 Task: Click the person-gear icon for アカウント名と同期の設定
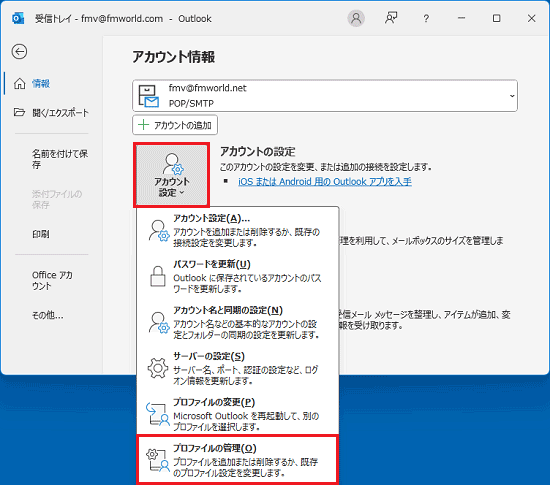click(x=159, y=322)
